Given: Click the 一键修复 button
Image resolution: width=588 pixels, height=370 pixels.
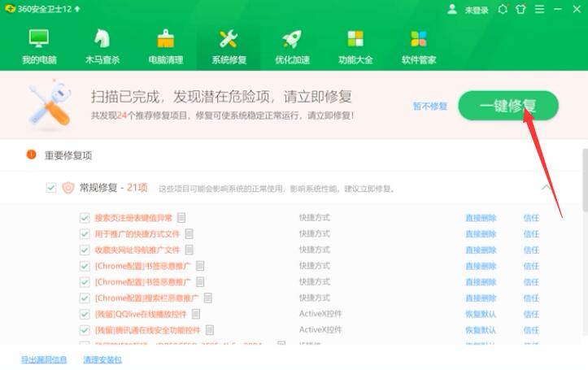Looking at the screenshot, I should coord(508,106).
